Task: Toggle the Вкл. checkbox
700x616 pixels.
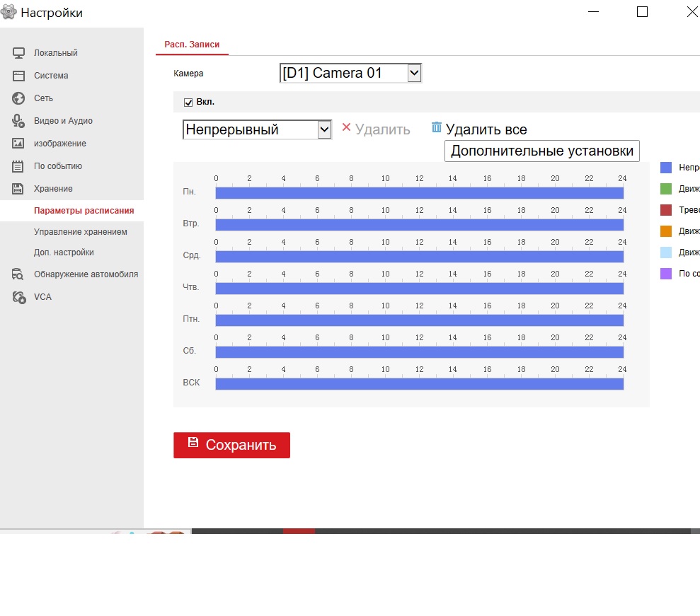Action: (188, 103)
